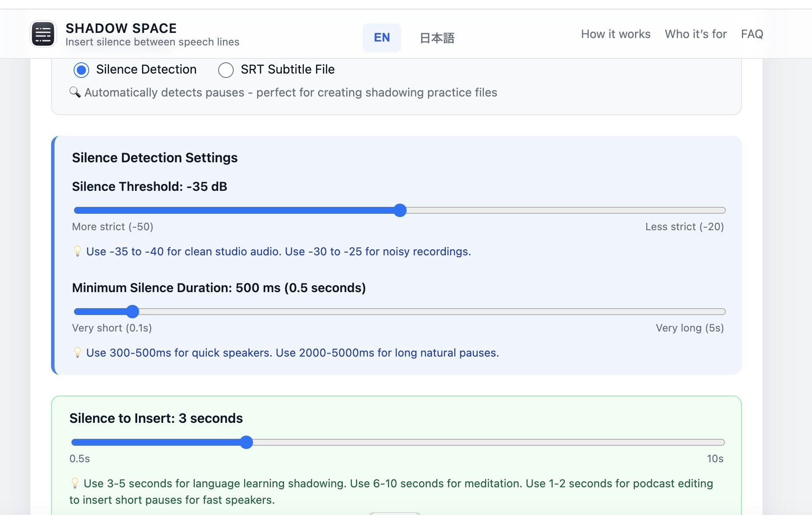The height and width of the screenshot is (515, 812).
Task: Click the partially visible button at page bottom
Action: (x=394, y=513)
